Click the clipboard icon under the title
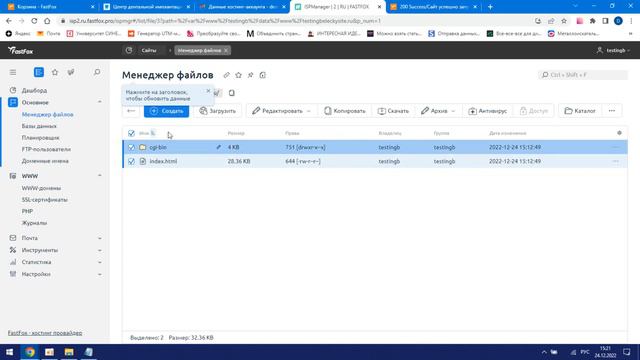Screen dimensions: 640x360 (x=231, y=93)
